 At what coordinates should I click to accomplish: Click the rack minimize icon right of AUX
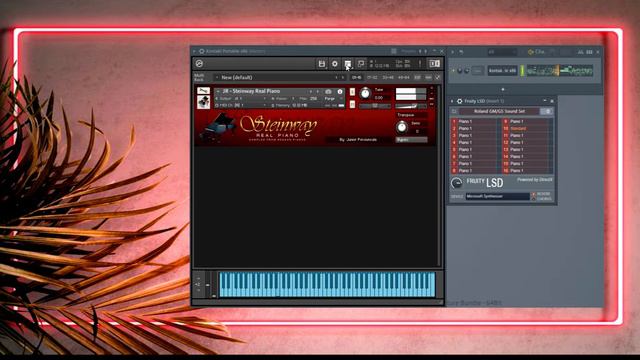click(x=438, y=77)
